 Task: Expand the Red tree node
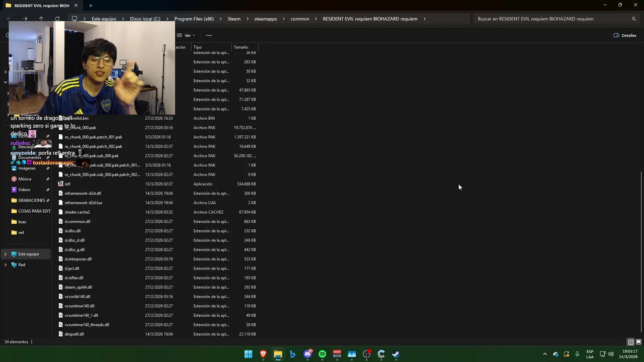pyautogui.click(x=6, y=264)
